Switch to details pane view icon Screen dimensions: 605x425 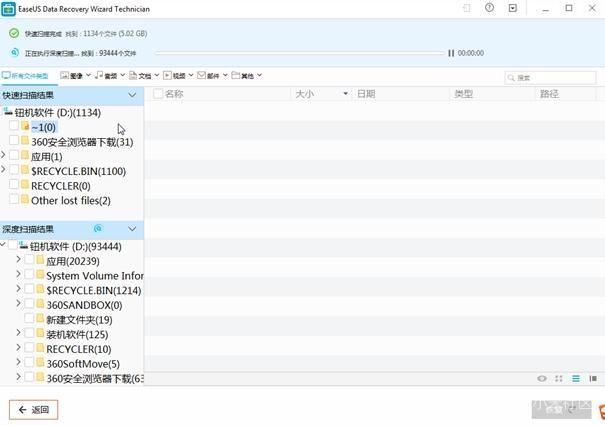click(x=593, y=378)
